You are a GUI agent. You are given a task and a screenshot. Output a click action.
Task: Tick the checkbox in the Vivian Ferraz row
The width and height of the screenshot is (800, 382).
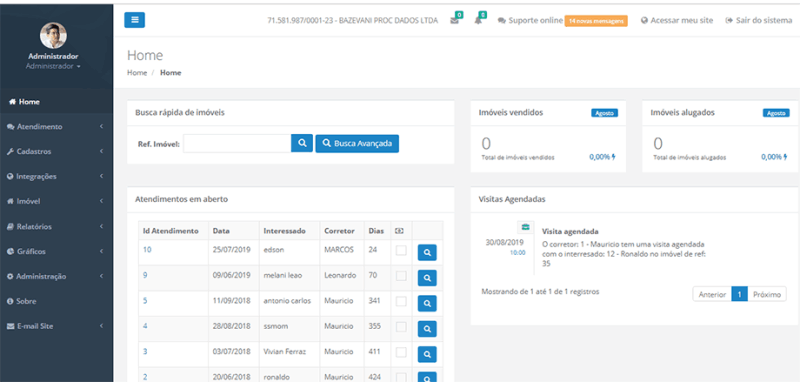[401, 352]
